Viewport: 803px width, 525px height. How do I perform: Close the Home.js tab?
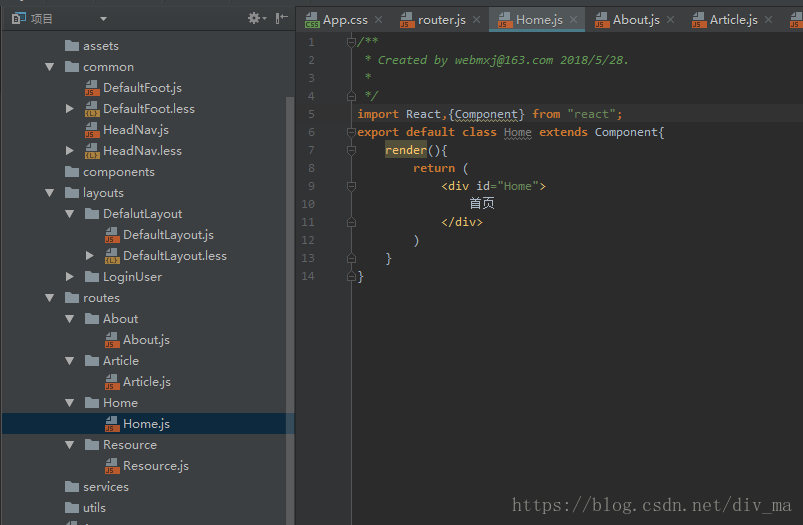(x=574, y=20)
